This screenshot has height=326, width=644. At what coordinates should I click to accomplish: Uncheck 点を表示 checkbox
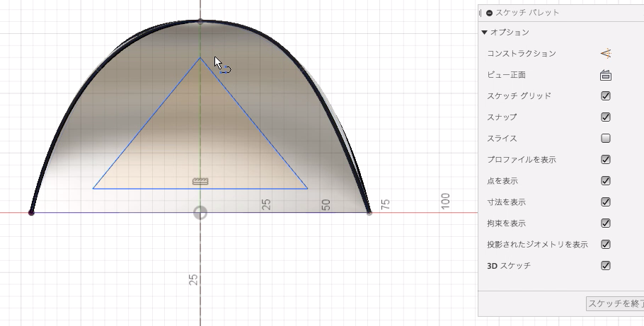(x=606, y=180)
